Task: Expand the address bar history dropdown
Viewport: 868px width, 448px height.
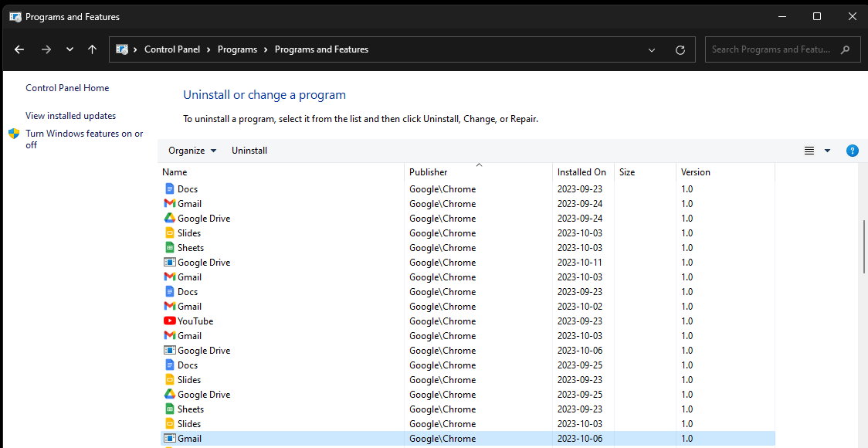Action: click(x=653, y=49)
